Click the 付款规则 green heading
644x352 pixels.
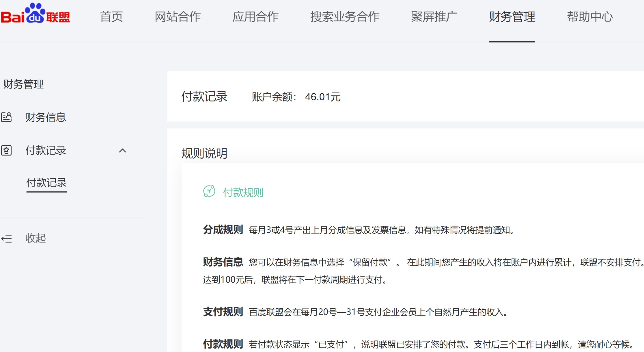coord(243,192)
